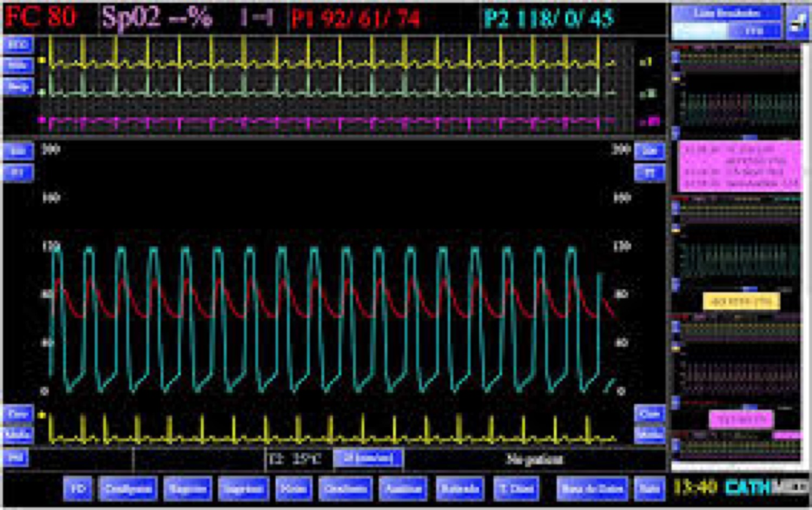Image resolution: width=812 pixels, height=510 pixels.
Task: Click the printer icon in the top-right corner
Action: pos(797,23)
